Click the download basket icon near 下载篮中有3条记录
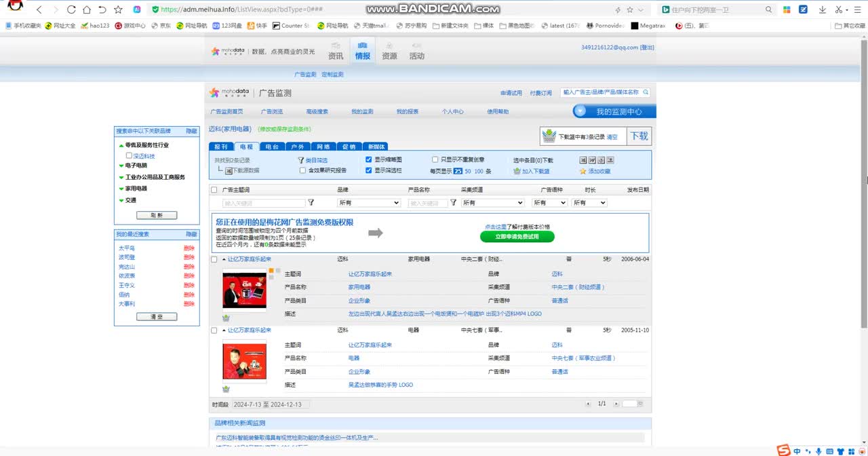 click(549, 136)
